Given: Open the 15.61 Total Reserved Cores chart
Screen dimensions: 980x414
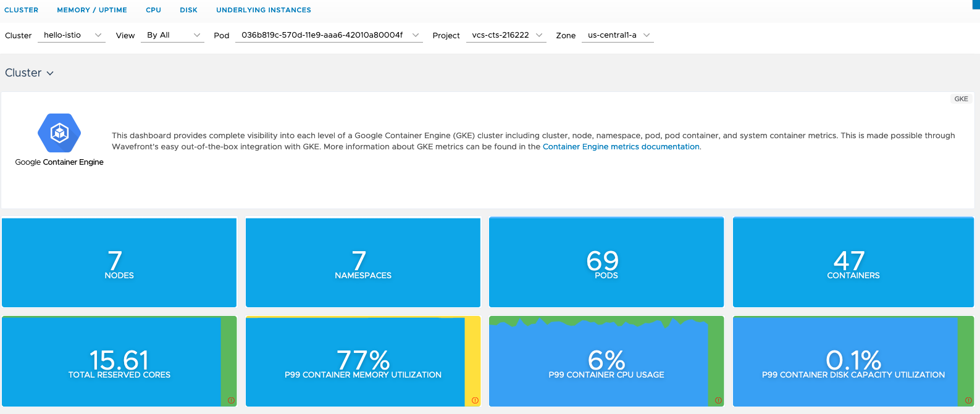Looking at the screenshot, I should (x=119, y=362).
